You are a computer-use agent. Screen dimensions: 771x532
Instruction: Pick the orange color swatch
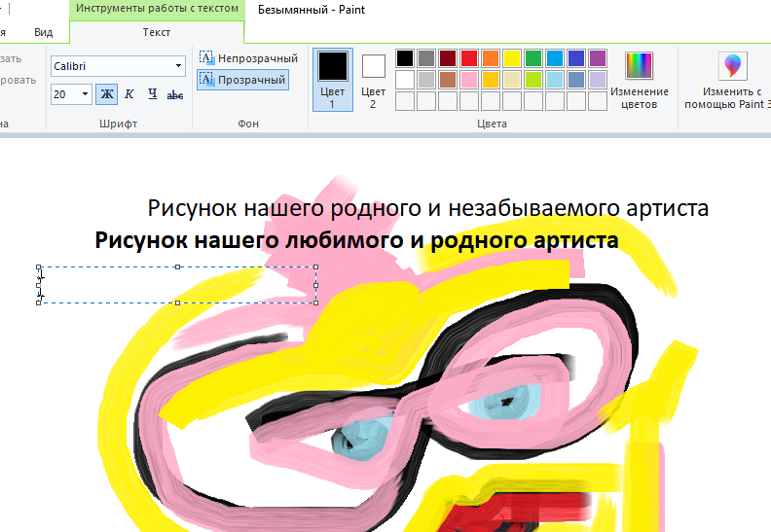click(x=491, y=58)
